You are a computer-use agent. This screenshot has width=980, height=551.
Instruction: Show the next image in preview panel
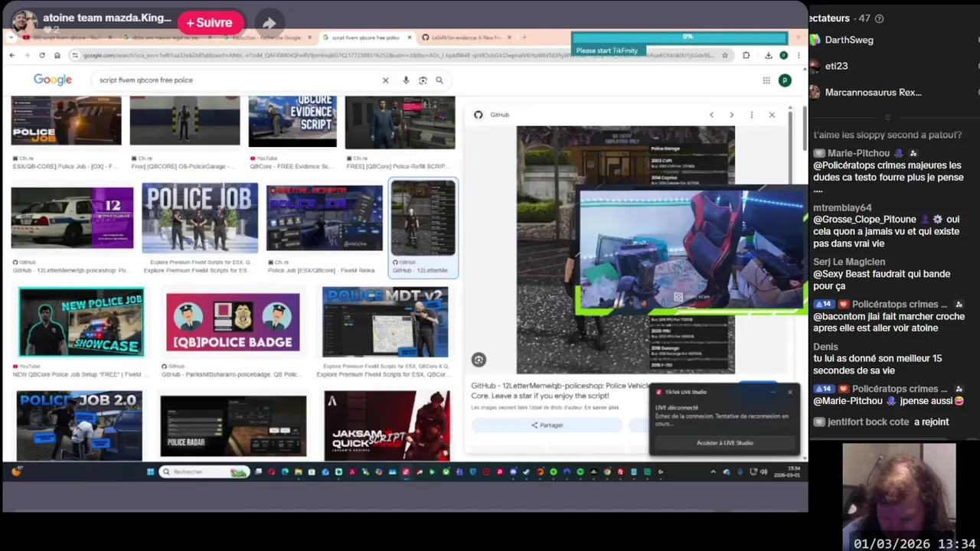[731, 115]
